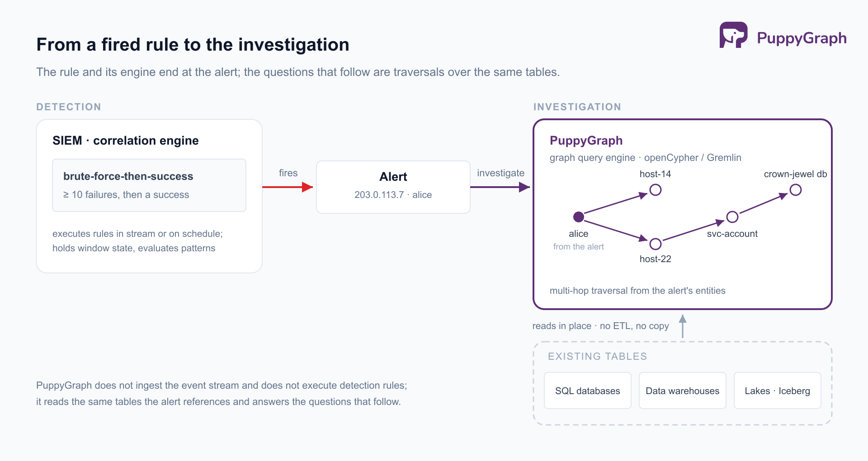Image resolution: width=868 pixels, height=461 pixels.
Task: Click the host-14 node circle
Action: pyautogui.click(x=656, y=190)
